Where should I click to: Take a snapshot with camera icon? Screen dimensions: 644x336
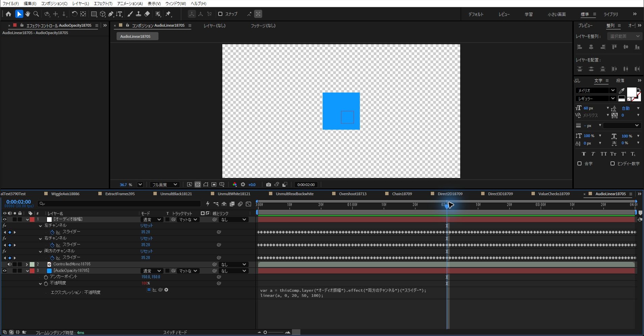click(x=268, y=185)
